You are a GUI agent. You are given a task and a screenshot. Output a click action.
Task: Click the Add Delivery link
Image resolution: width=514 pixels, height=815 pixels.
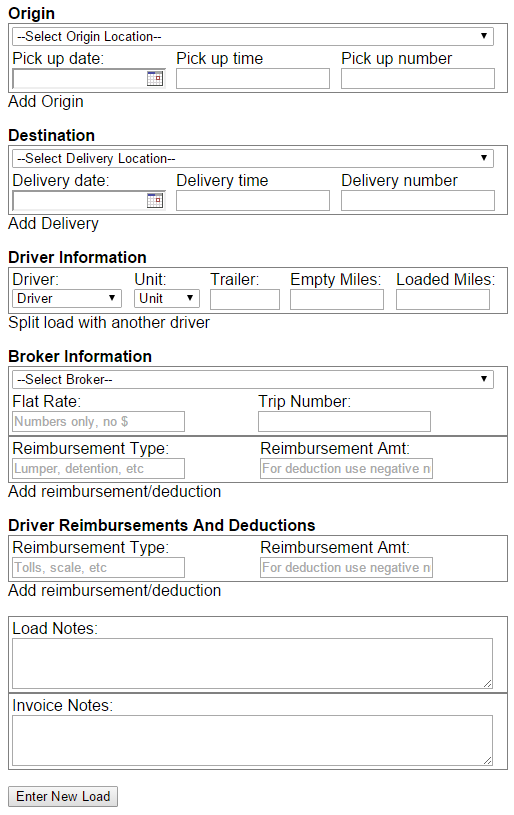54,224
